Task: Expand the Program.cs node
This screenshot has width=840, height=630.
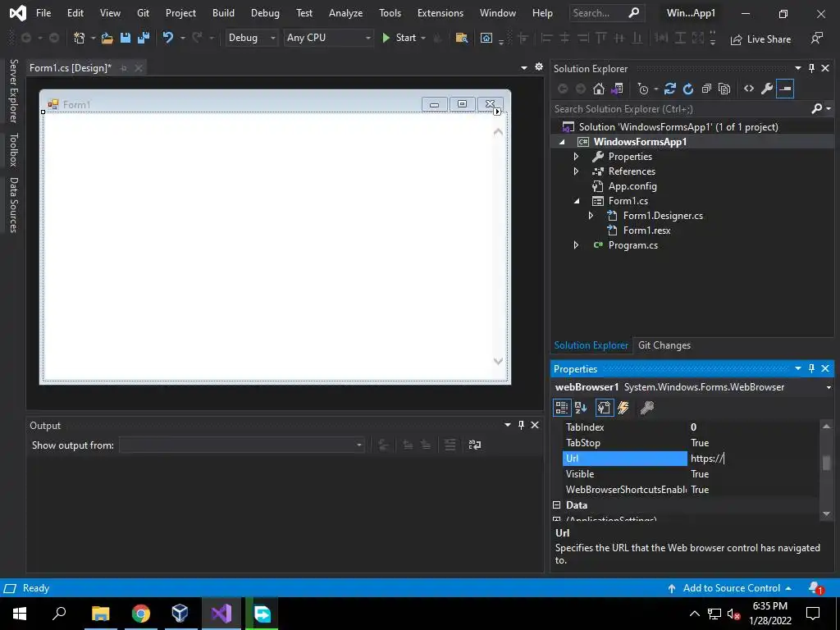Action: click(577, 244)
